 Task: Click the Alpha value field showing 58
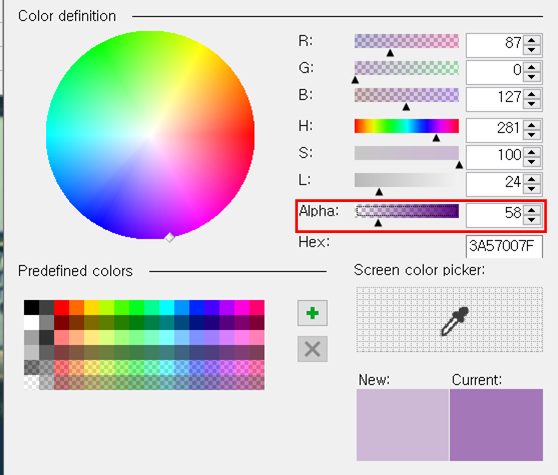pyautogui.click(x=495, y=215)
